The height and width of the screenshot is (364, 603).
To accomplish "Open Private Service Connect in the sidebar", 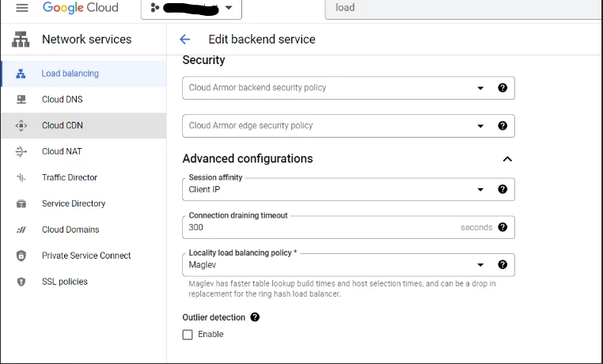I will [84, 256].
